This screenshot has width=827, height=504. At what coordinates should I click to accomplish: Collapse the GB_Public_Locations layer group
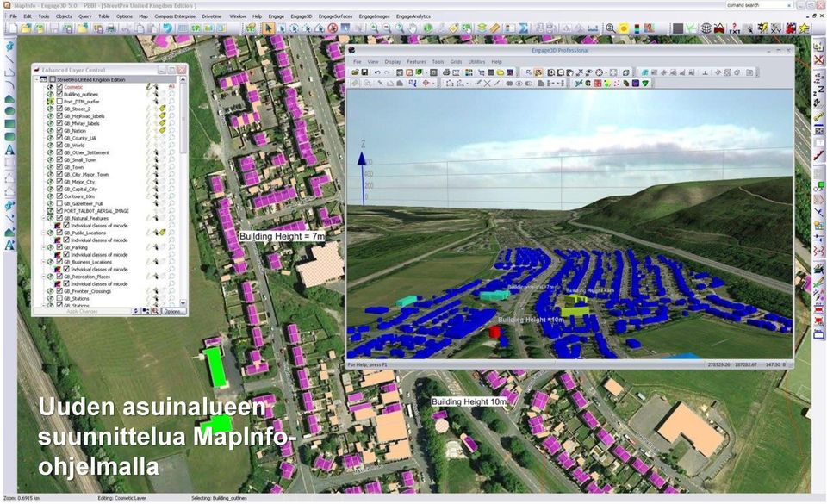tap(44, 233)
